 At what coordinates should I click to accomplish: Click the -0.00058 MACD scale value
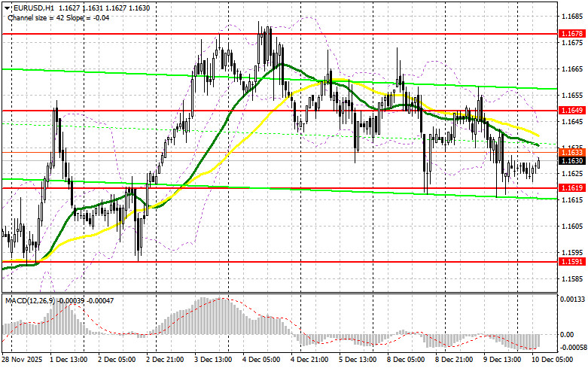click(x=572, y=348)
